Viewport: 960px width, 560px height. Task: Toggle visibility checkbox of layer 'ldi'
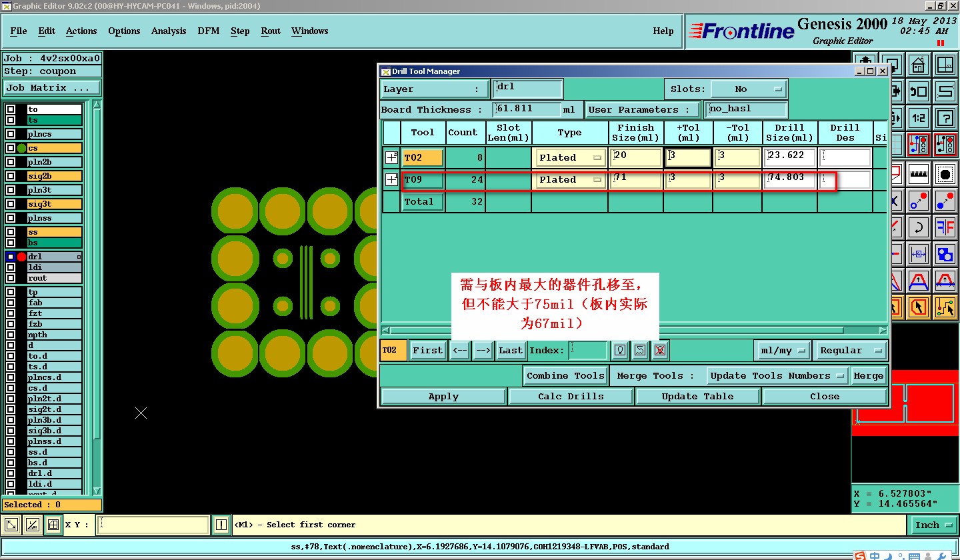point(11,267)
